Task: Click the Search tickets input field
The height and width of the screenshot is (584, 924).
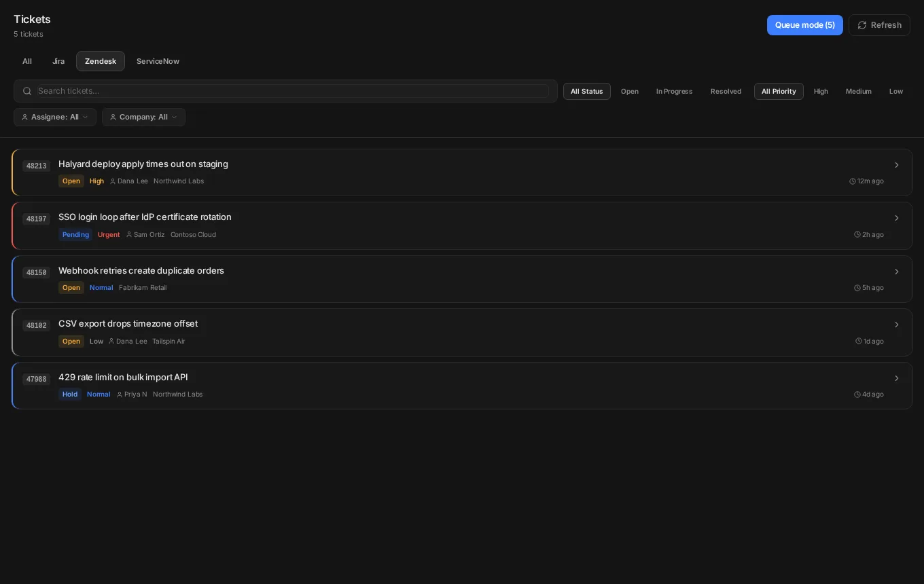Action: [293, 91]
